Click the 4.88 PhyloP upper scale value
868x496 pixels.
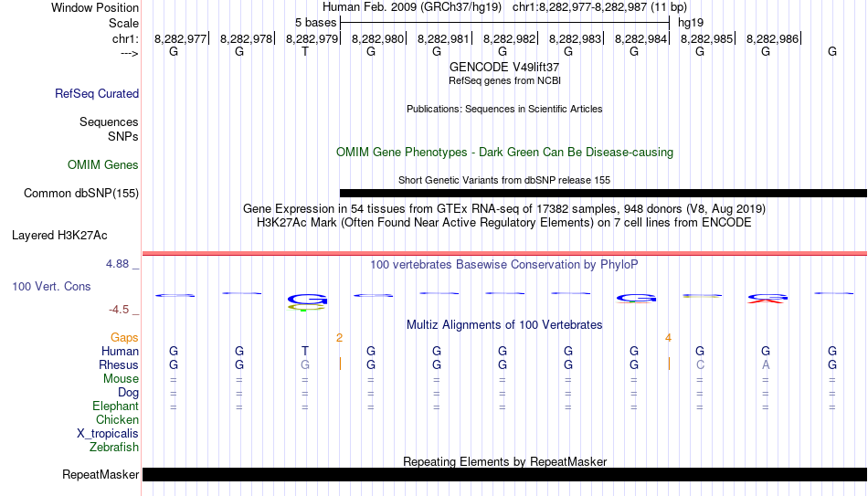tap(117, 264)
